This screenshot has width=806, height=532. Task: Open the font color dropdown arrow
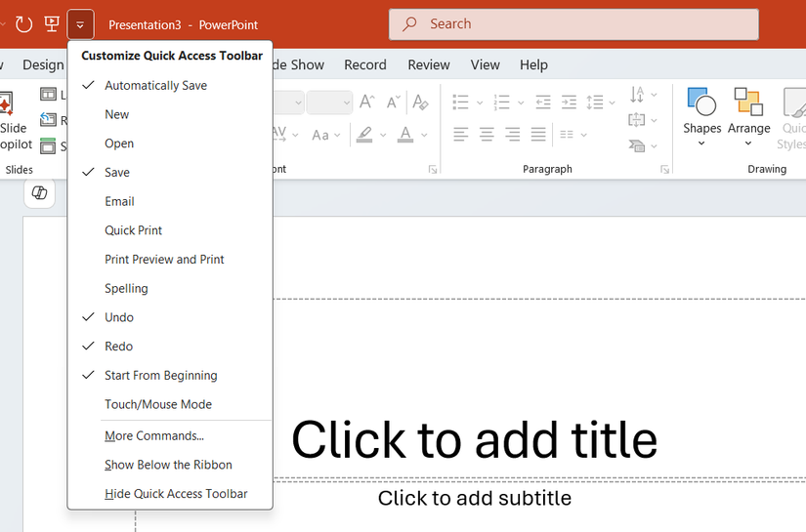[424, 135]
